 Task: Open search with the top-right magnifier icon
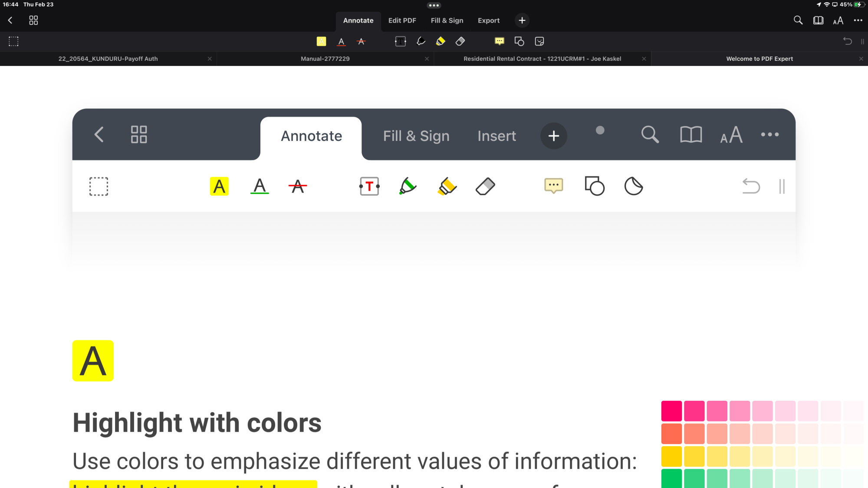(x=798, y=20)
